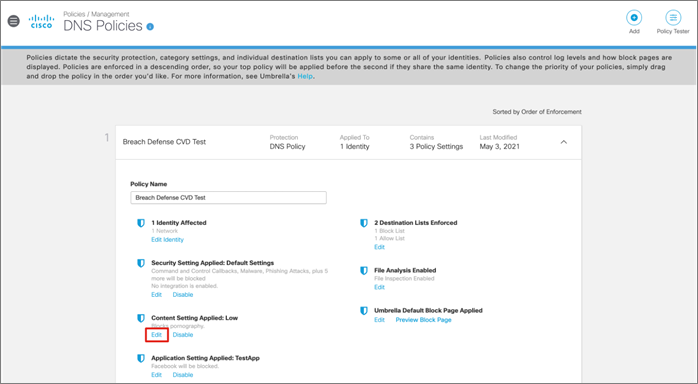Click the shield icon beside Application Setting Applied
The width and height of the screenshot is (698, 384).
click(141, 358)
